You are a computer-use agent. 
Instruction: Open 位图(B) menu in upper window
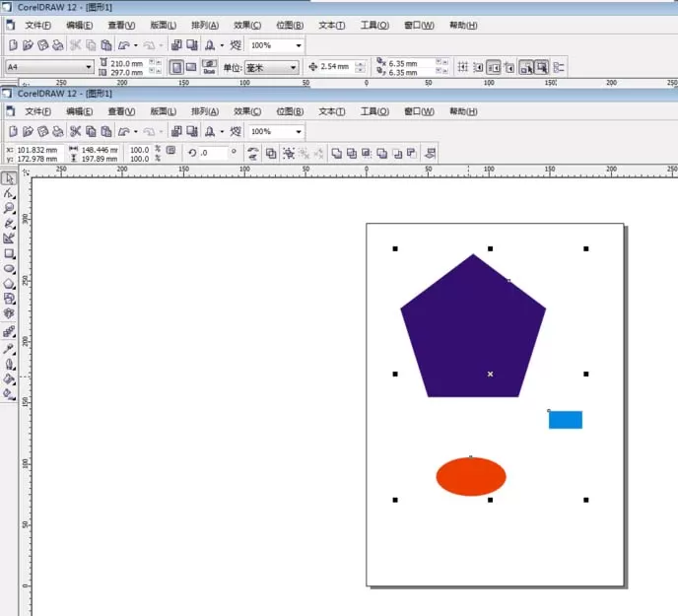tap(290, 26)
